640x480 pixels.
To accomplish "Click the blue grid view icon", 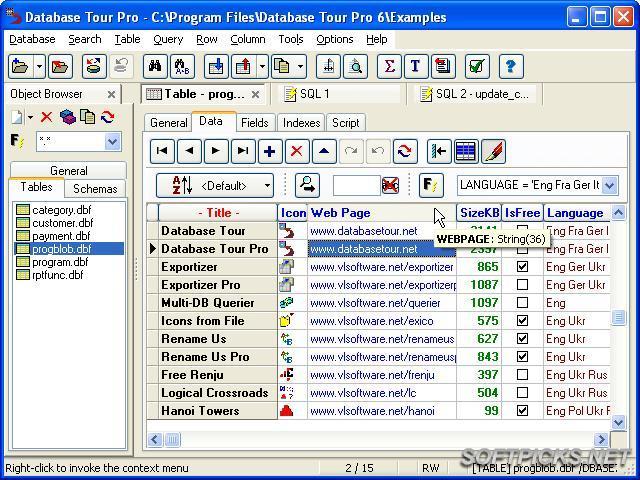I will click(466, 151).
